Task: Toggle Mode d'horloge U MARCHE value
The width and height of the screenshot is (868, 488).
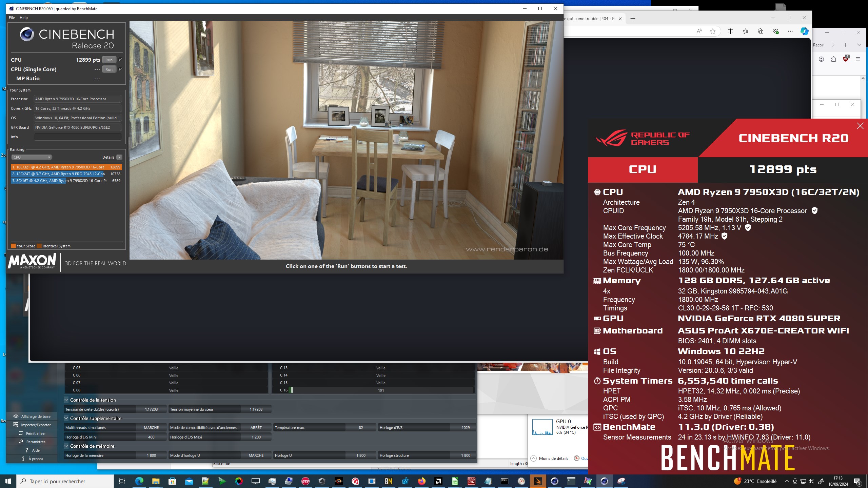Action: coord(256,455)
